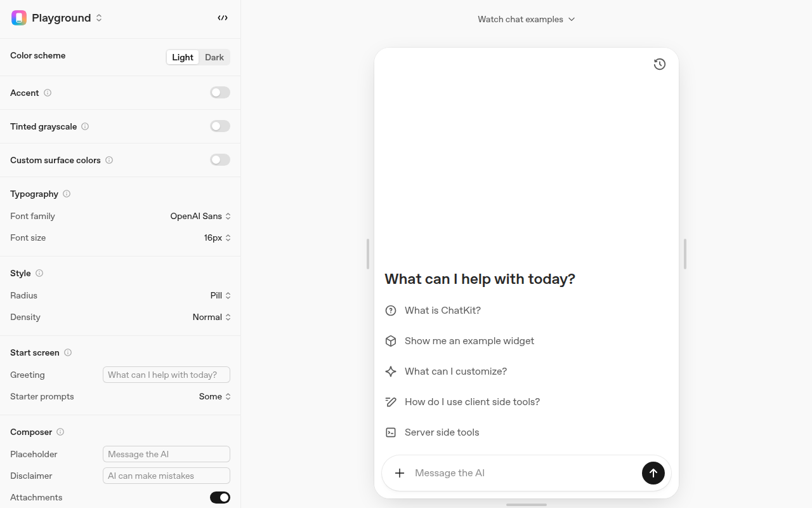
Task: Click the Playground logo icon
Action: 19,18
